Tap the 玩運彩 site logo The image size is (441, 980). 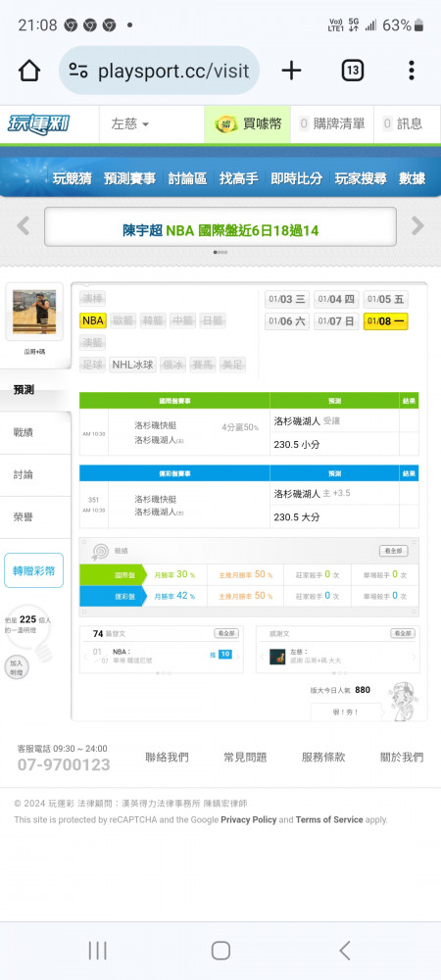pyautogui.click(x=39, y=123)
